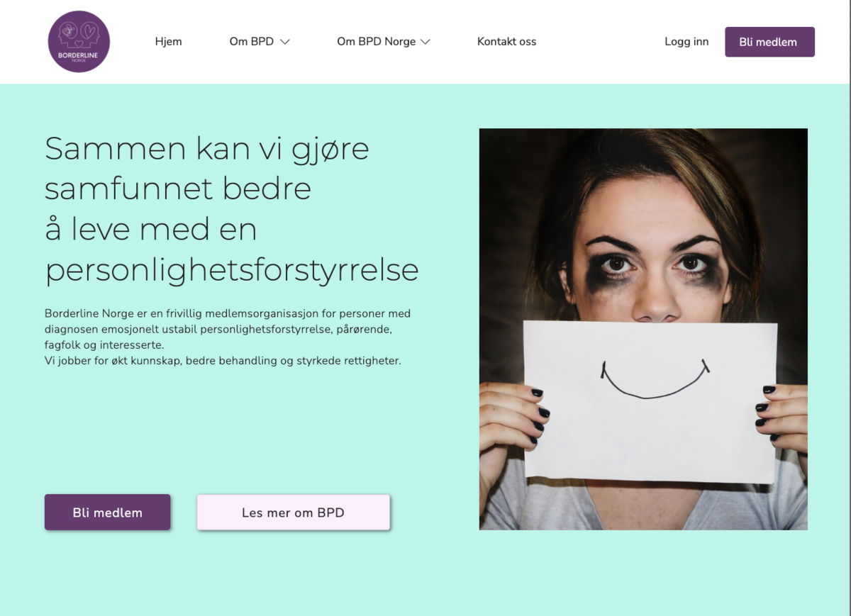Open the Kontakt oss page link
The image size is (851, 616).
click(x=506, y=42)
